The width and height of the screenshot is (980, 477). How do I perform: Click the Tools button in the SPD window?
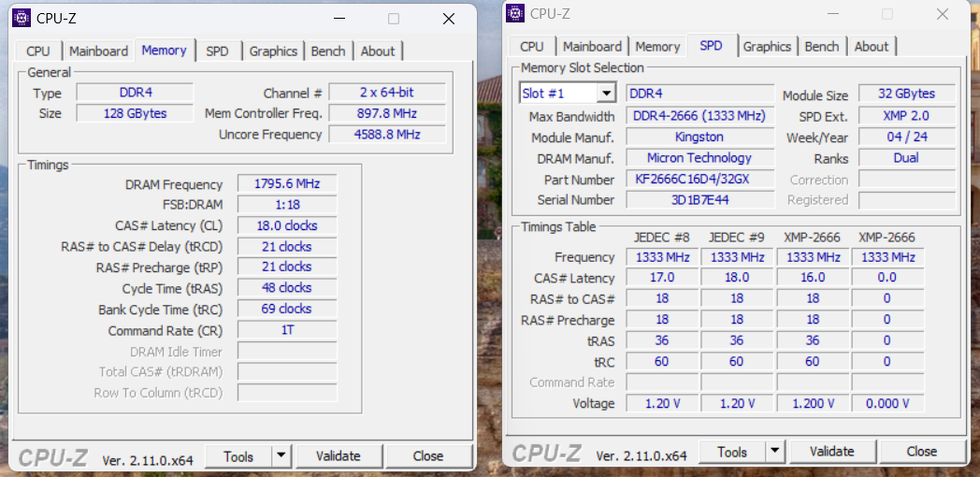732,452
